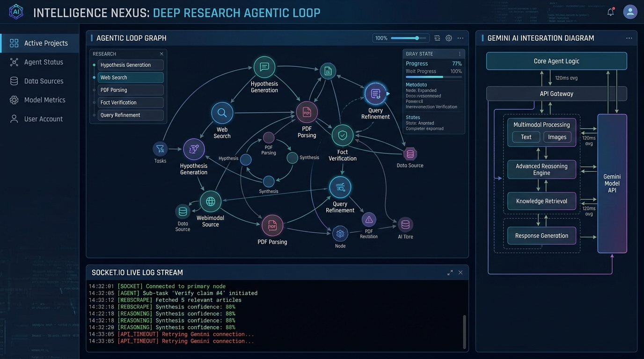Viewport: 644px width, 359px height.
Task: Select the Text modality button
Action: coord(526,137)
